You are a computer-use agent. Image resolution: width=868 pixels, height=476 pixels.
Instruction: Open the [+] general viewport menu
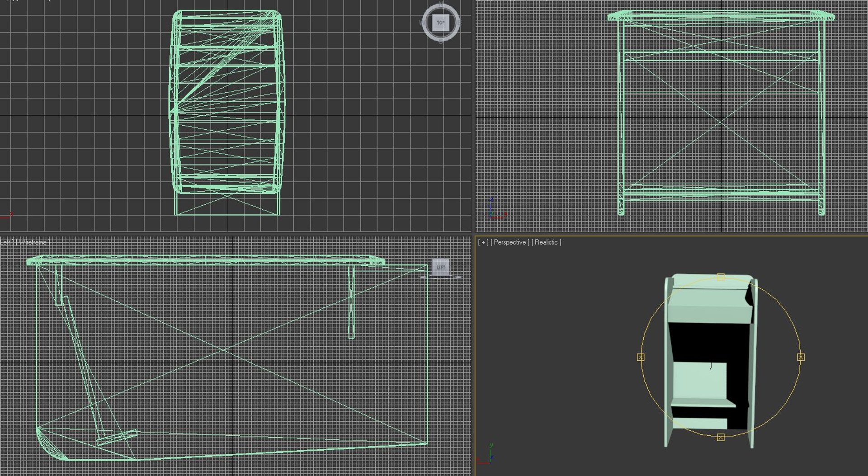[x=483, y=242]
